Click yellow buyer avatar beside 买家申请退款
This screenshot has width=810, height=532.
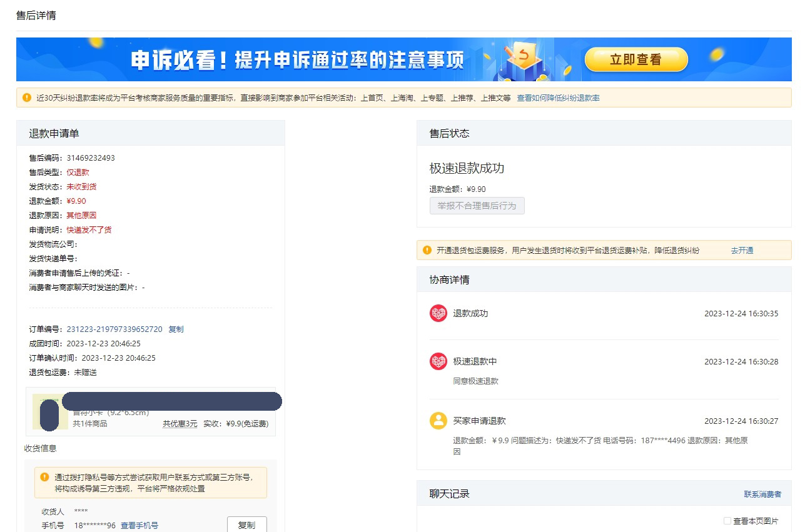pyautogui.click(x=438, y=420)
